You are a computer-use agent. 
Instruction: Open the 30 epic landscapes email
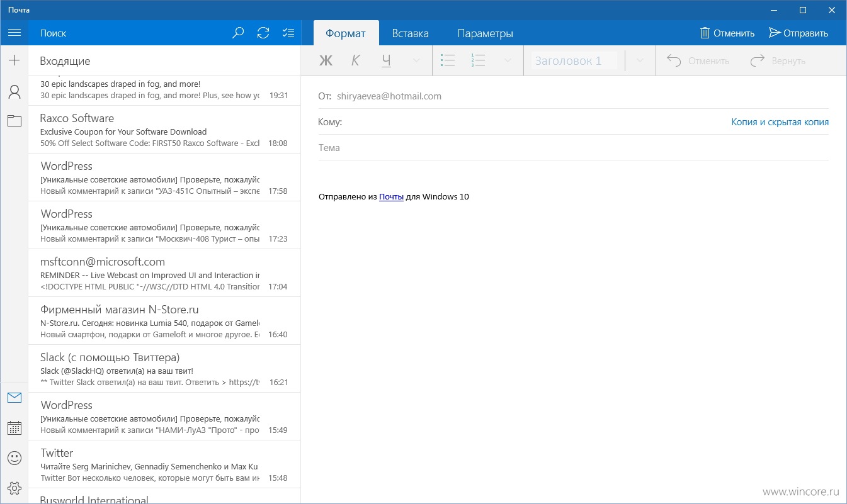[164, 90]
